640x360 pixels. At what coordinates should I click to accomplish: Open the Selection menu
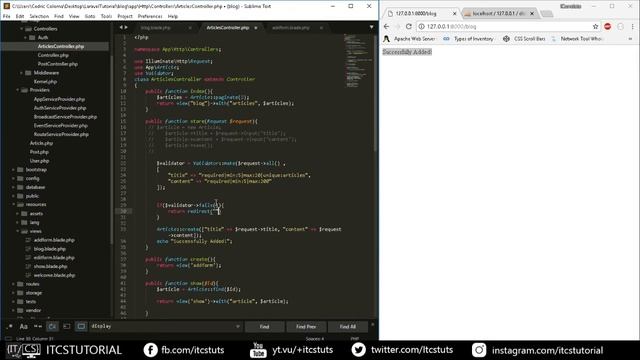pos(39,16)
